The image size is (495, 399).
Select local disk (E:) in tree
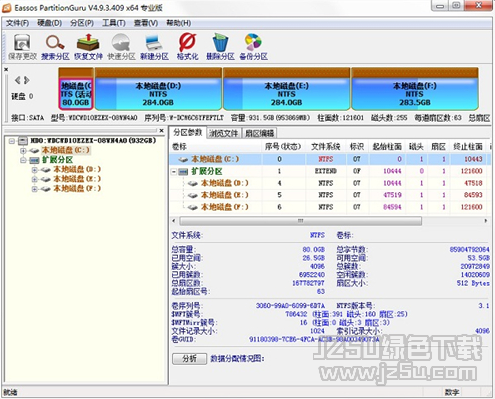point(77,179)
